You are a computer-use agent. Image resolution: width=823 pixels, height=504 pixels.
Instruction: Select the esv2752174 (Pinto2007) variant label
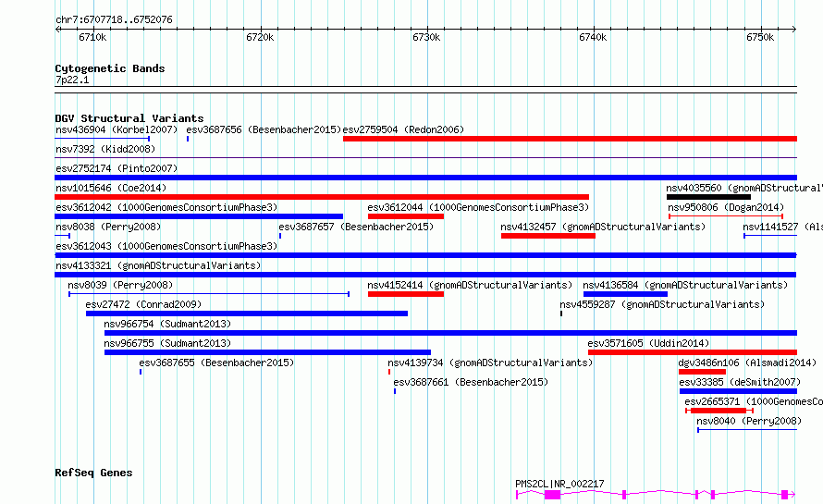(x=117, y=168)
